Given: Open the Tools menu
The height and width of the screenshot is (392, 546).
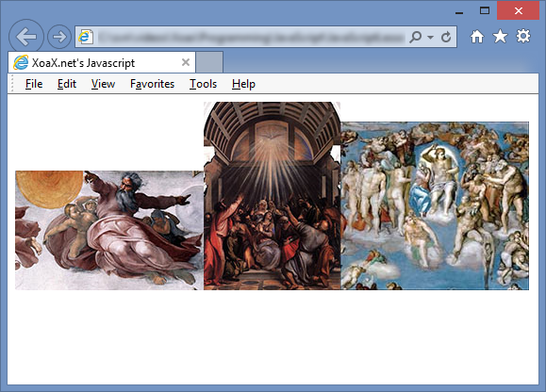Looking at the screenshot, I should click(x=203, y=84).
